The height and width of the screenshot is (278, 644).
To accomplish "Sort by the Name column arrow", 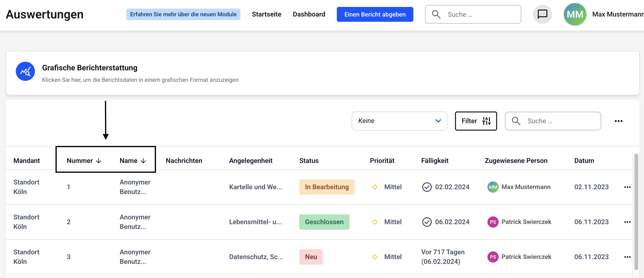I will pos(143,161).
